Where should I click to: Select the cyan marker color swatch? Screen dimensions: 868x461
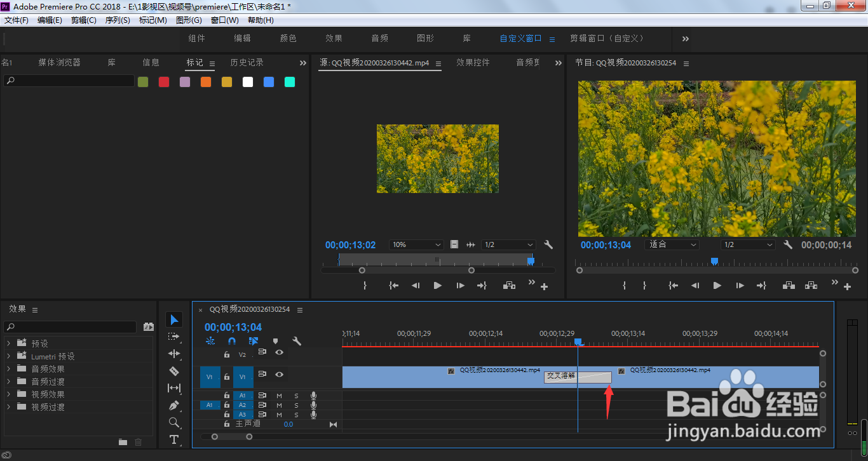[x=290, y=82]
